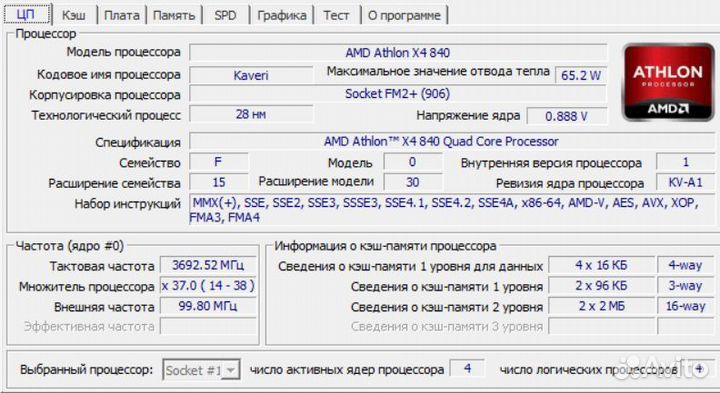The image size is (720, 393).
Task: Click the Семейство value F
Action: pos(219,162)
